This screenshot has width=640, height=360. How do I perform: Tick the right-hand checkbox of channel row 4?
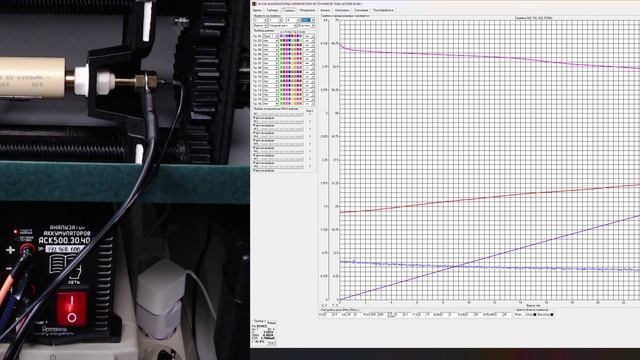(x=310, y=136)
